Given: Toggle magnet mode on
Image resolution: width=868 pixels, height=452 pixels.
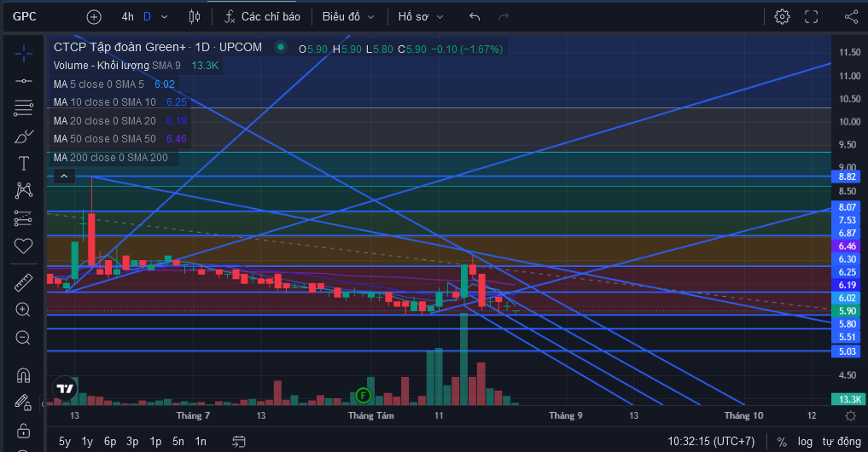Looking at the screenshot, I should coord(23,375).
